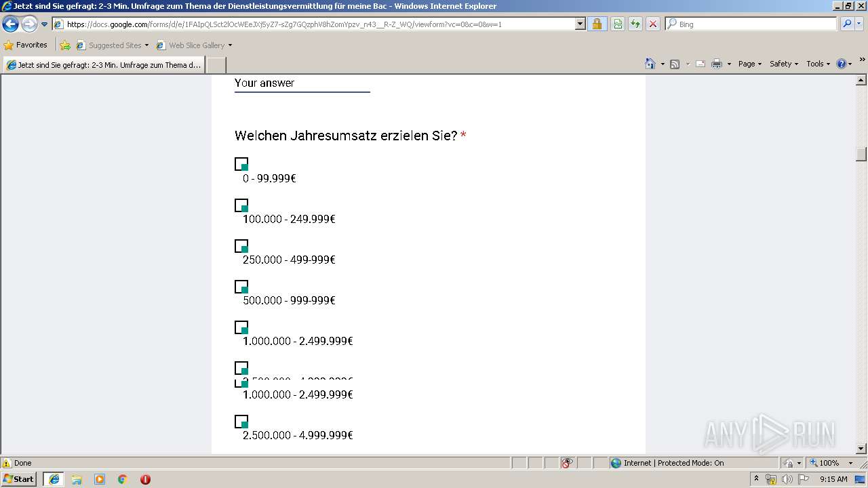The image size is (868, 488).
Task: Launch Windows Media Player from taskbar
Action: pos(100,479)
